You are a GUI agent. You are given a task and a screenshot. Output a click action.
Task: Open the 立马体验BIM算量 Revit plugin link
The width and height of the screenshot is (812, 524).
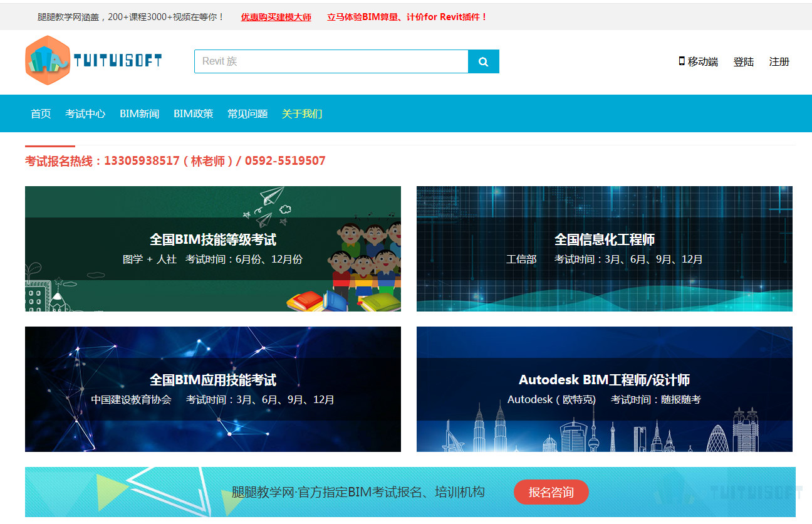407,17
